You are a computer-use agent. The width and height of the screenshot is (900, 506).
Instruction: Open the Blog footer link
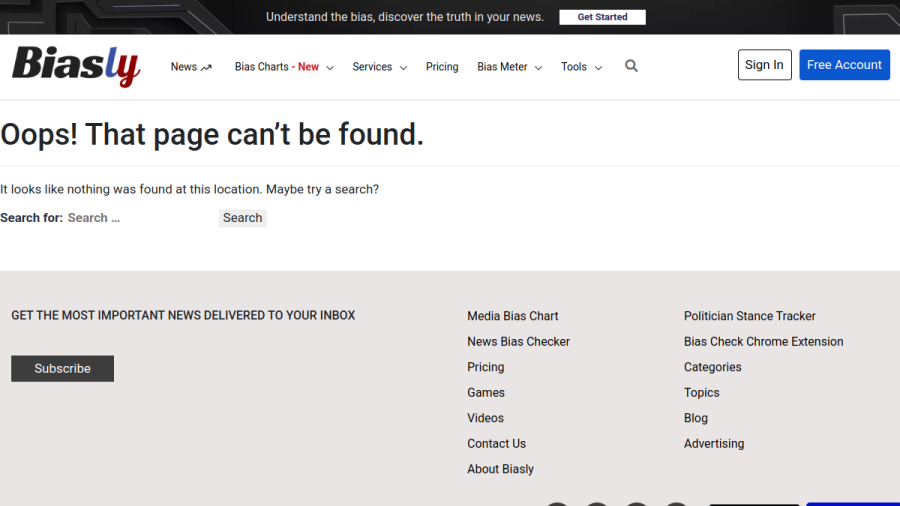[696, 418]
